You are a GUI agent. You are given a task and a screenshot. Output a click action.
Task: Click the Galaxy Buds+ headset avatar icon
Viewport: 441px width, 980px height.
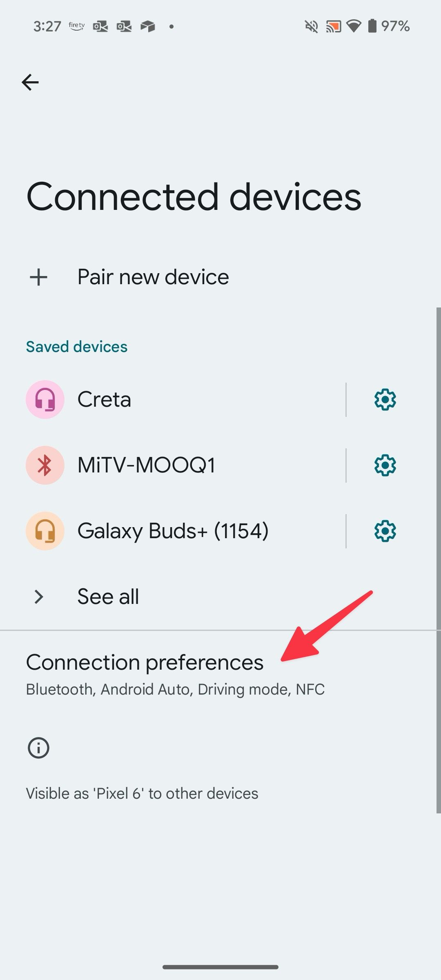pos(45,531)
